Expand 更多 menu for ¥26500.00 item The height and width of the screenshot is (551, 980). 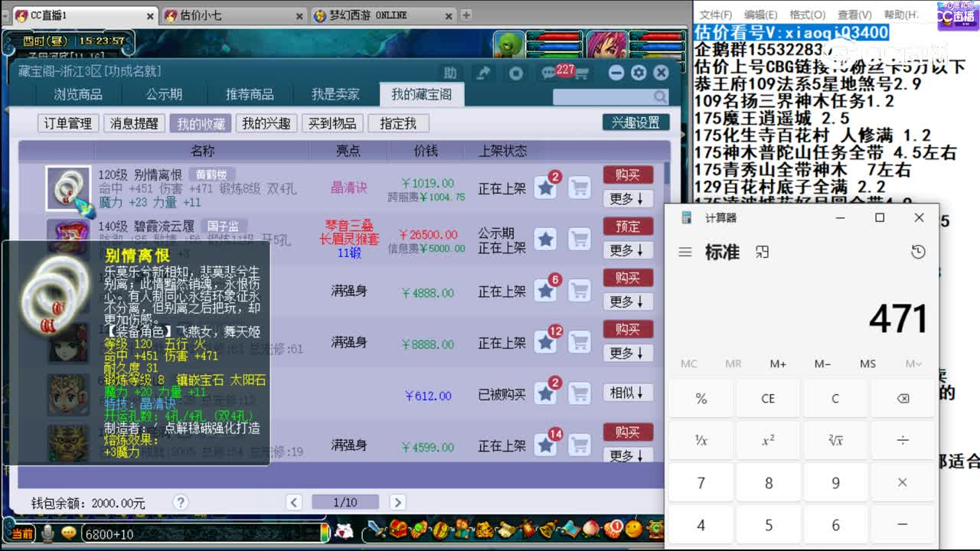click(x=628, y=250)
